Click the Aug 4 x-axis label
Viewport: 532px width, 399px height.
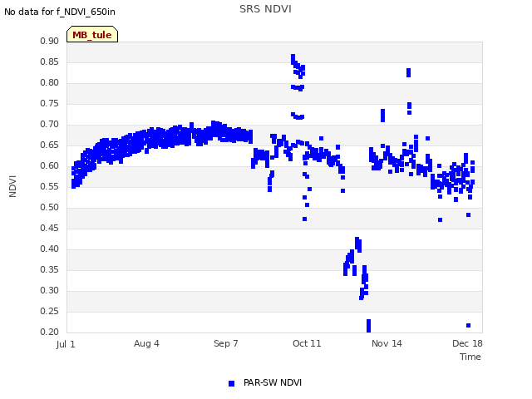pyautogui.click(x=146, y=343)
